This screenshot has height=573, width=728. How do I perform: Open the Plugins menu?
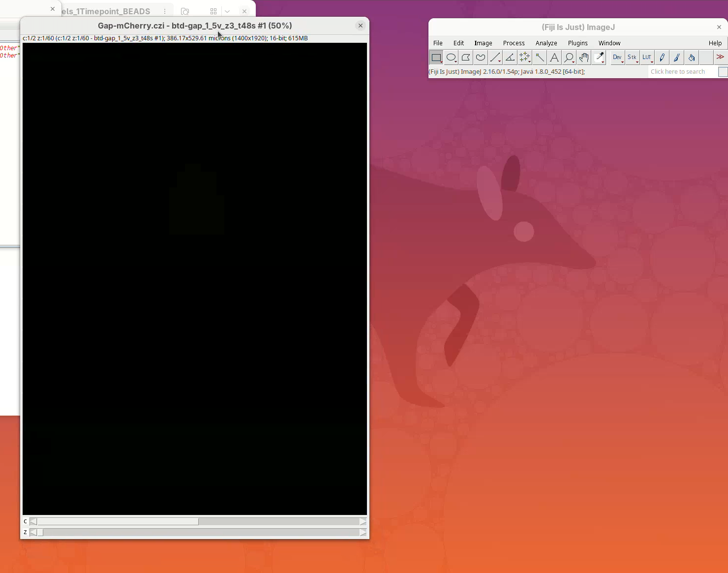(577, 43)
